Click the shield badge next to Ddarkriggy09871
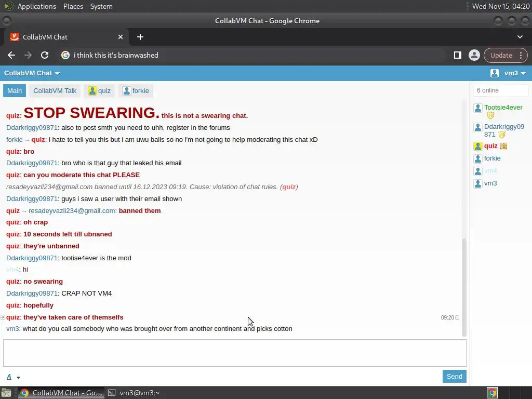The height and width of the screenshot is (399, 532). tap(502, 135)
